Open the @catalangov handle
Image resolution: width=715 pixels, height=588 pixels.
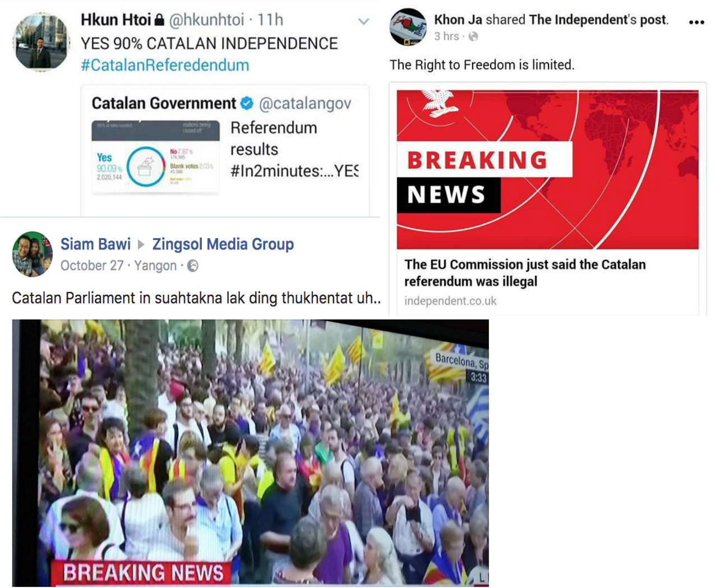[305, 104]
